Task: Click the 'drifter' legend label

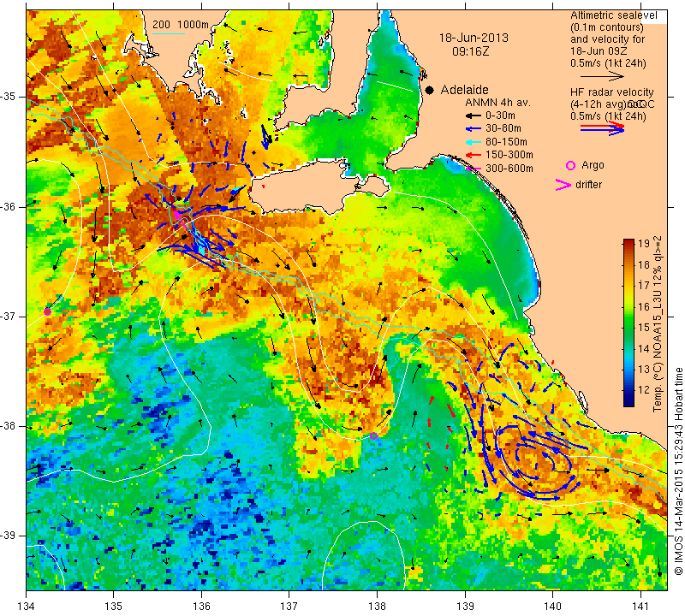Action: pyautogui.click(x=588, y=185)
